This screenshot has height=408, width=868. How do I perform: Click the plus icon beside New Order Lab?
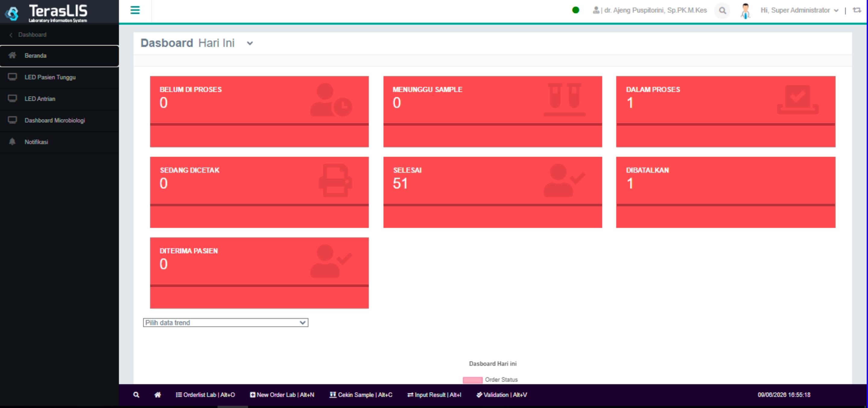[x=252, y=394]
